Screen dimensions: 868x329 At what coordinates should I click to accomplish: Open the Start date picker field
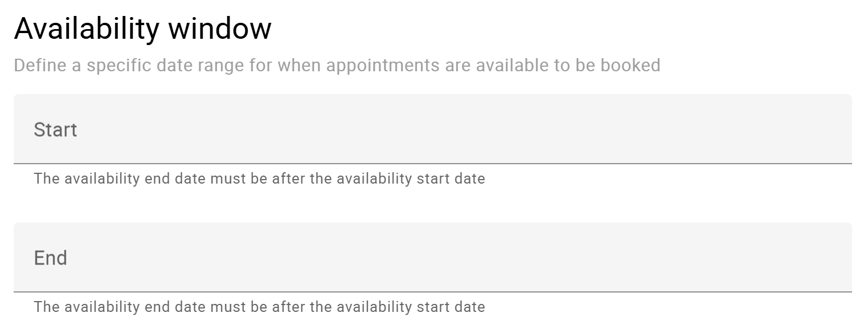pos(433,129)
